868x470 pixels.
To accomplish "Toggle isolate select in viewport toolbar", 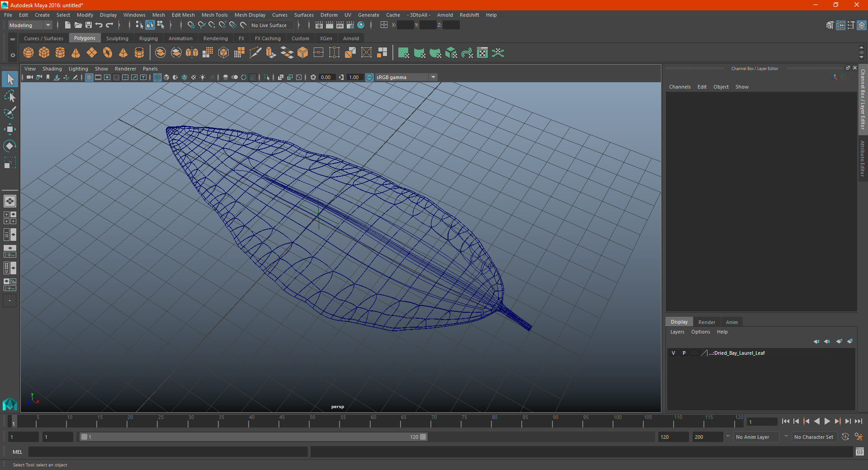I will pyautogui.click(x=267, y=77).
